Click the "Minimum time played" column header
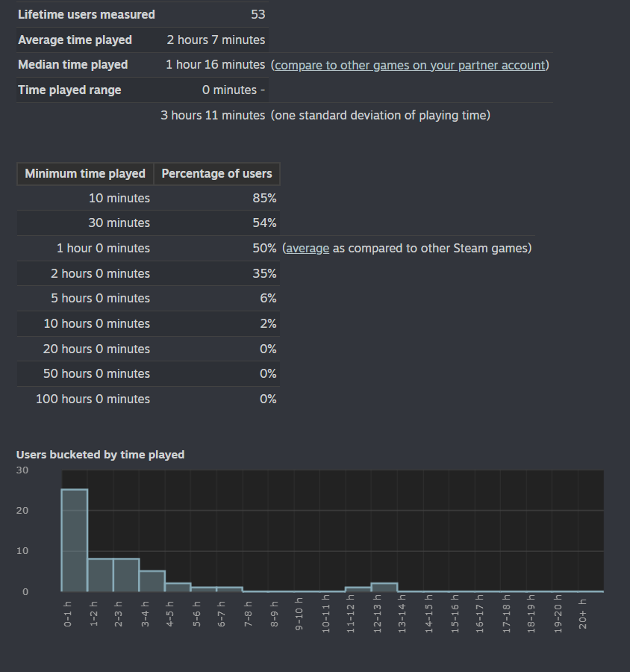 pos(85,174)
